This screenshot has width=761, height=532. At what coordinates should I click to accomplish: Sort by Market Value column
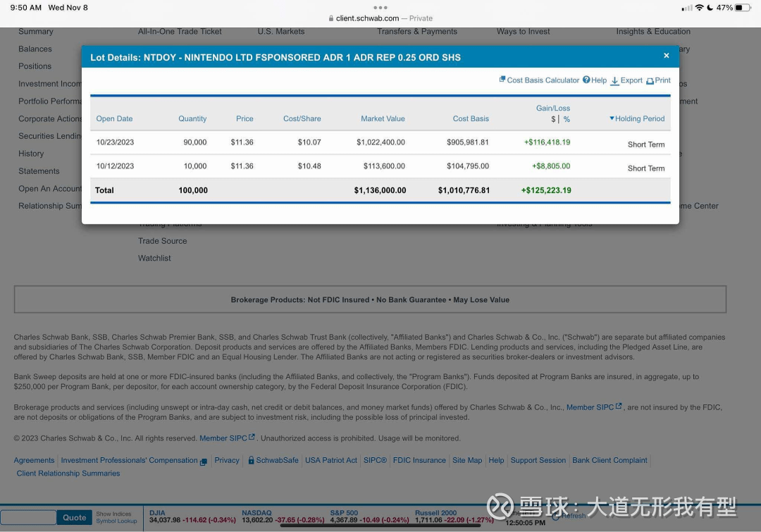click(x=383, y=118)
